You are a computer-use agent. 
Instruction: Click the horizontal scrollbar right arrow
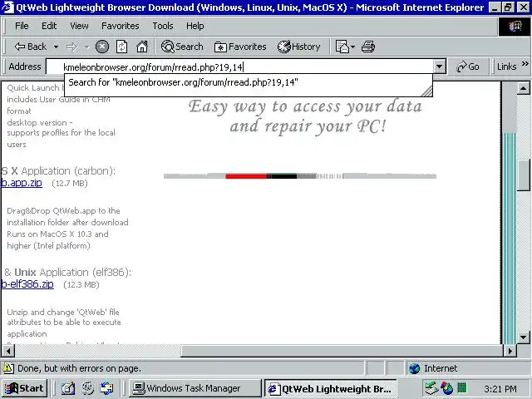tap(510, 351)
